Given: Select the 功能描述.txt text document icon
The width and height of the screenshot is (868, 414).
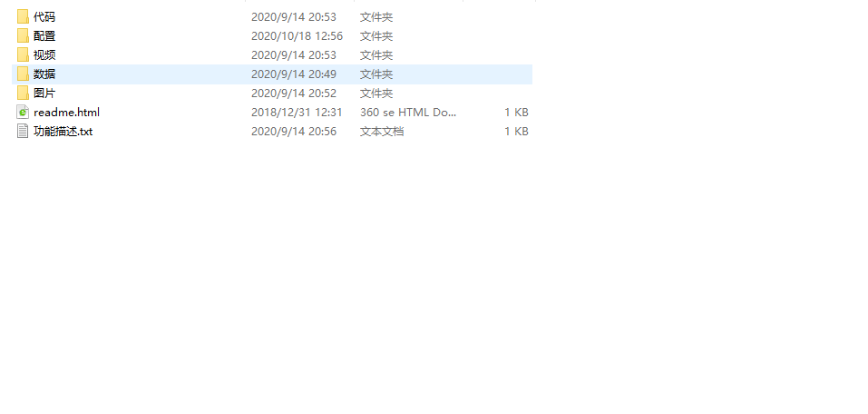Looking at the screenshot, I should coord(23,132).
